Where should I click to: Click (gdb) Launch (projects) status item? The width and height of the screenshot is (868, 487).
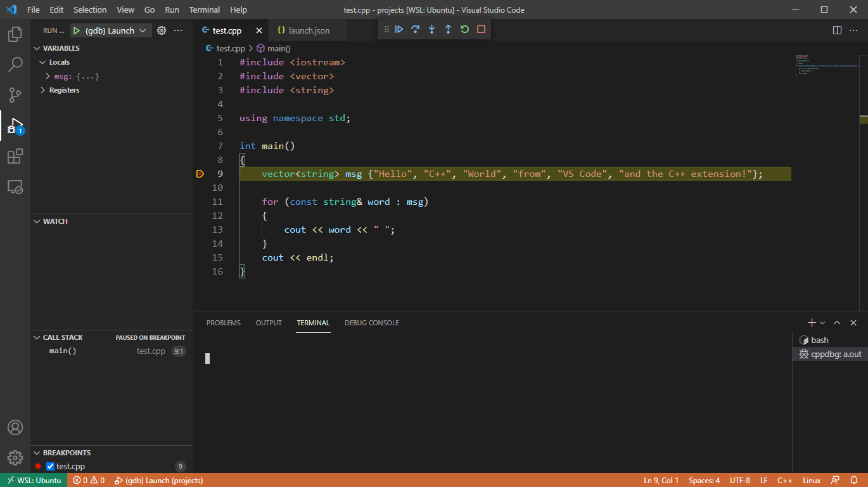pyautogui.click(x=158, y=480)
